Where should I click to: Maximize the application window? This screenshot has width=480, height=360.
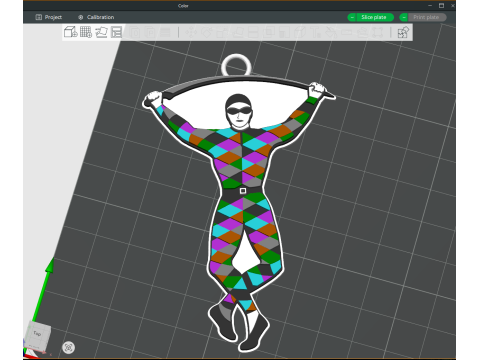point(441,5)
